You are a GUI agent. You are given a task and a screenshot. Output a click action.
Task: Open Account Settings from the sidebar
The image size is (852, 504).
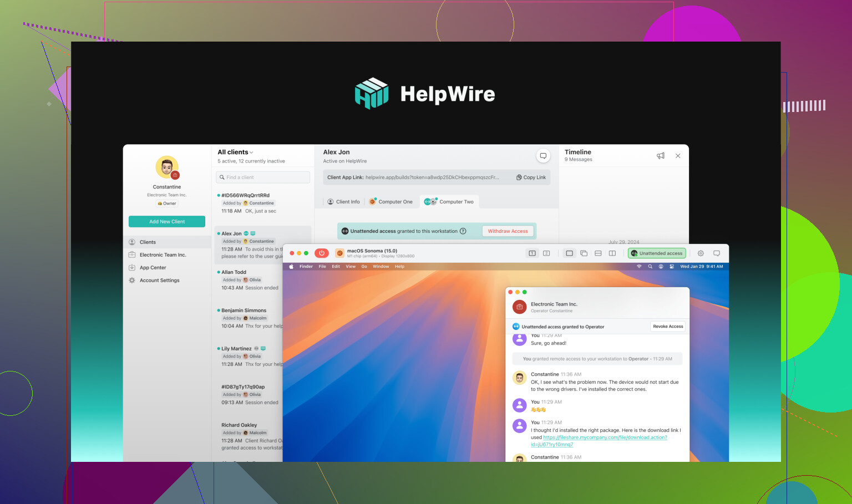coord(159,280)
